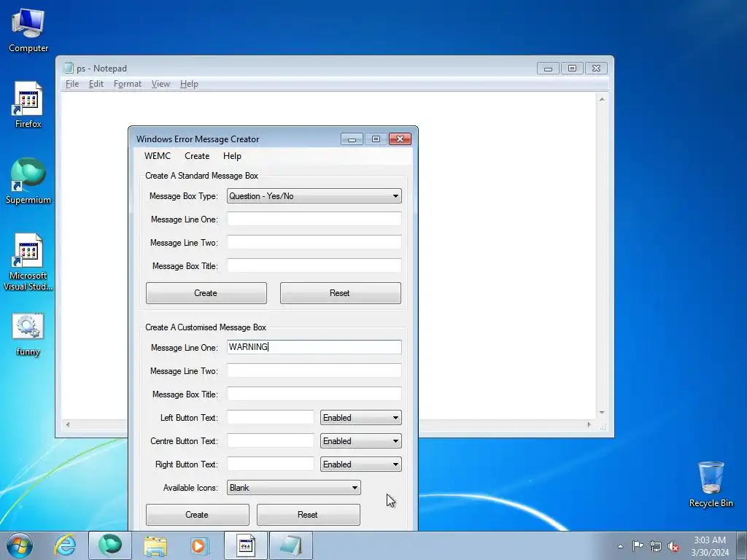
Task: Click Create in the Customised Message Box section
Action: (197, 515)
